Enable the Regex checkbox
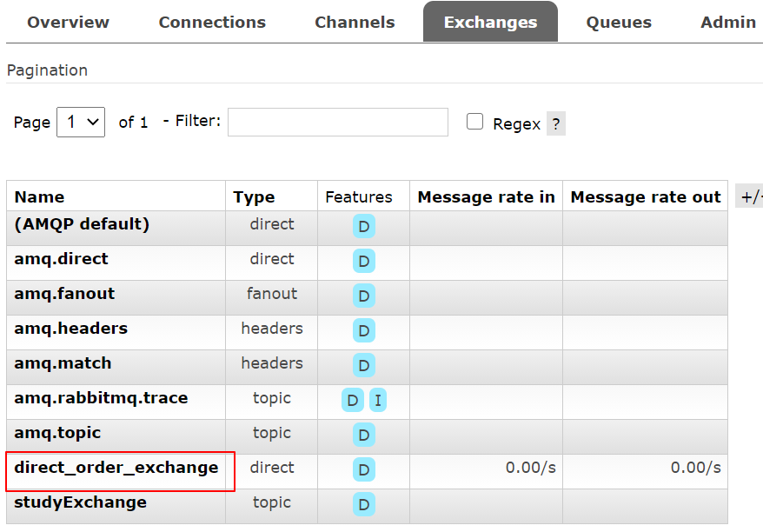The image size is (763, 532). click(x=474, y=122)
